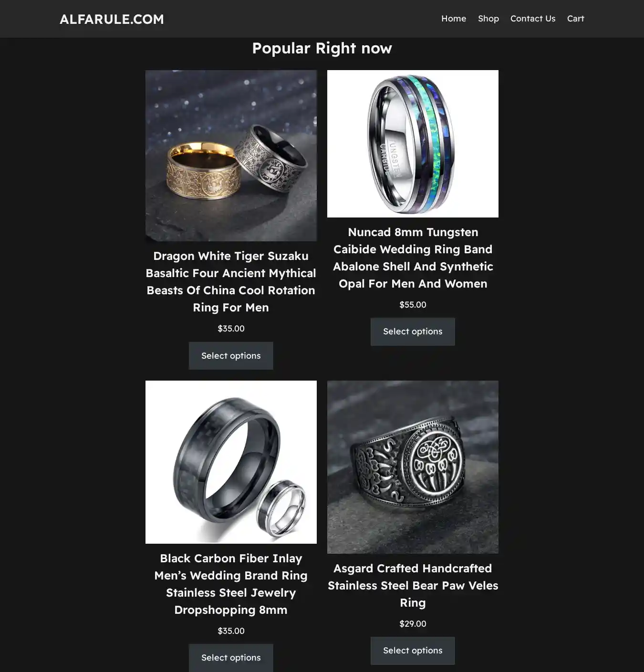Go to the Home menu item

(454, 19)
